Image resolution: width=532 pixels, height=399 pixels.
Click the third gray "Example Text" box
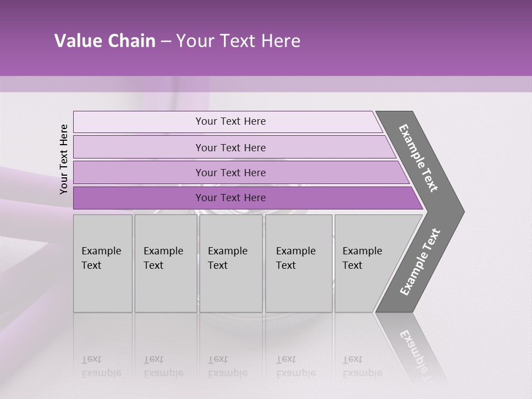tap(230, 258)
